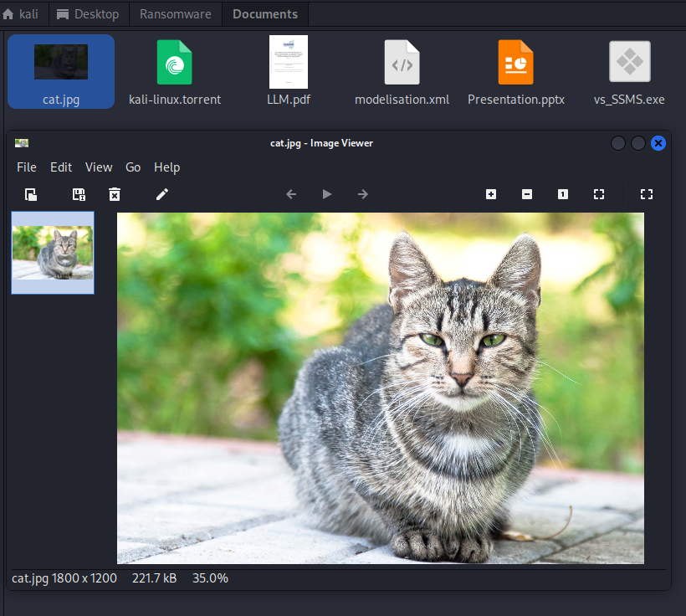
Task: Zoom out with the minus icon
Action: click(x=527, y=194)
